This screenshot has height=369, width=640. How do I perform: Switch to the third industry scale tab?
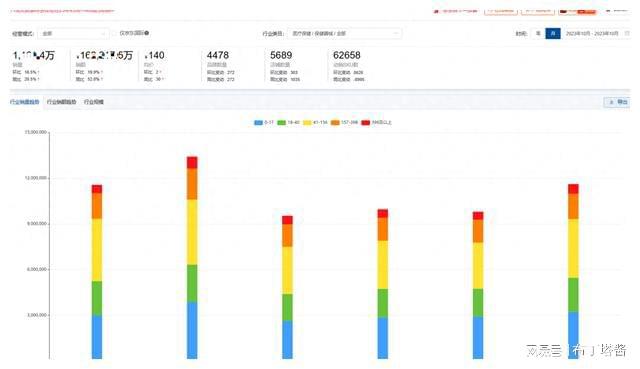point(93,102)
